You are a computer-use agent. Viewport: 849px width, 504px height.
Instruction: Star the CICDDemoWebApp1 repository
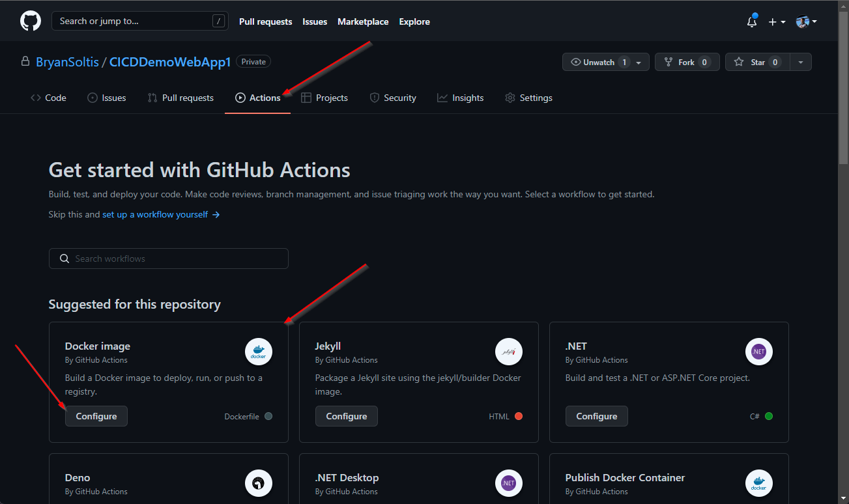751,63
